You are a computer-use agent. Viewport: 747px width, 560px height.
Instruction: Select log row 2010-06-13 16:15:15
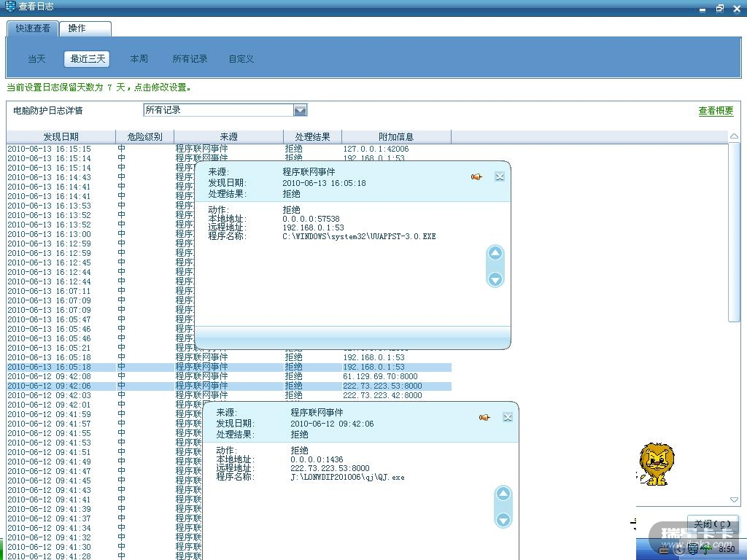[228, 149]
